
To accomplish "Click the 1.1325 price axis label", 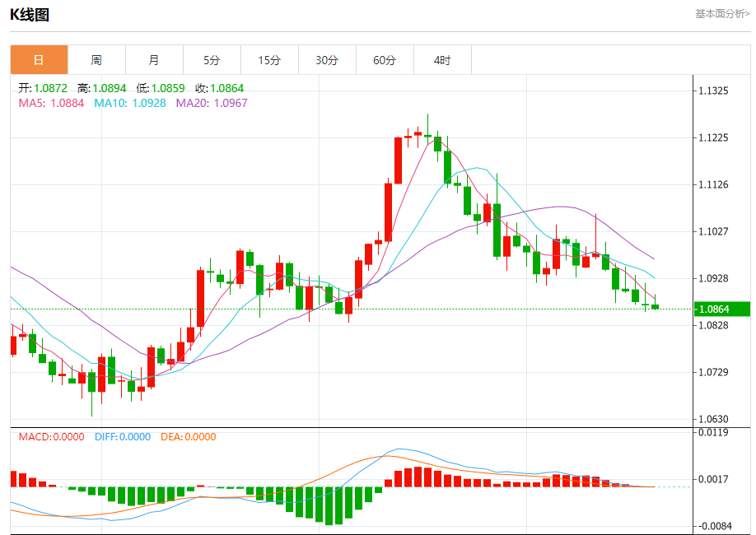I will pyautogui.click(x=713, y=91).
